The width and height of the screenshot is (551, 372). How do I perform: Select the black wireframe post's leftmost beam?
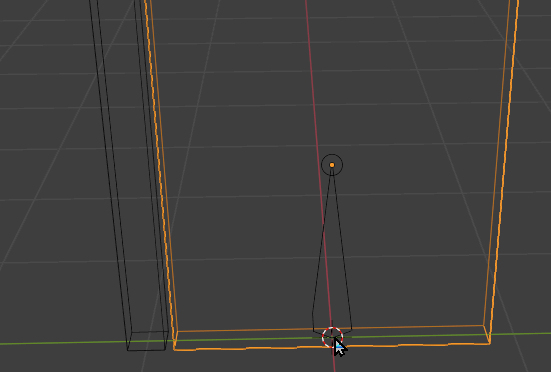pos(110,169)
